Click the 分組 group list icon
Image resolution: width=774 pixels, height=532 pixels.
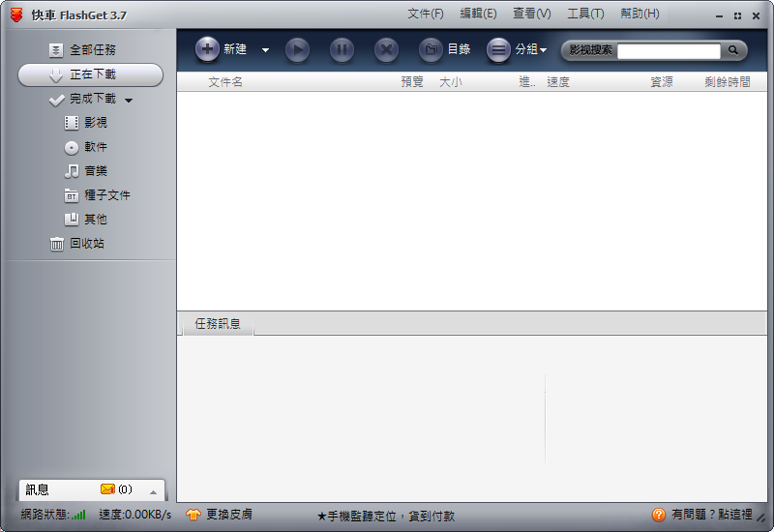coord(498,49)
